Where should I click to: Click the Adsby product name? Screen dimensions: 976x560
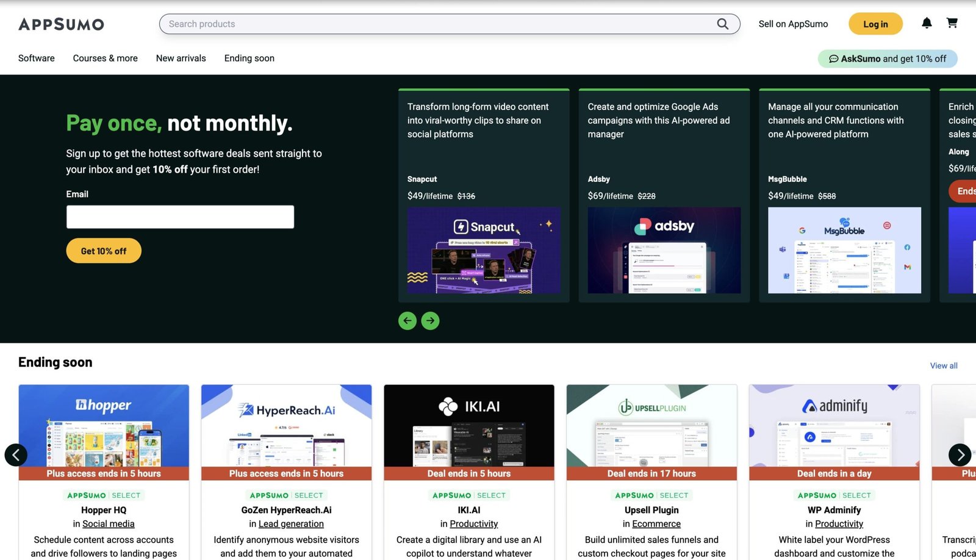pos(599,179)
